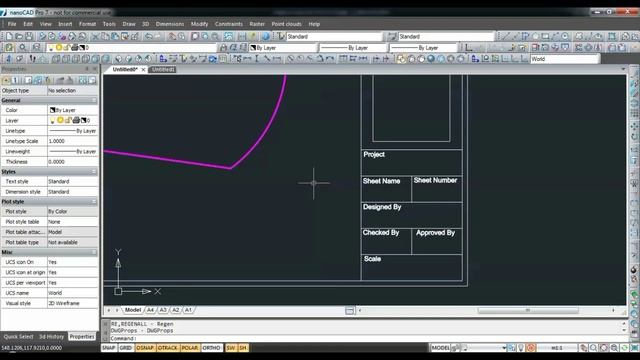640x360 pixels.
Task: Toggle ORTHO mode in status bar
Action: click(211, 348)
